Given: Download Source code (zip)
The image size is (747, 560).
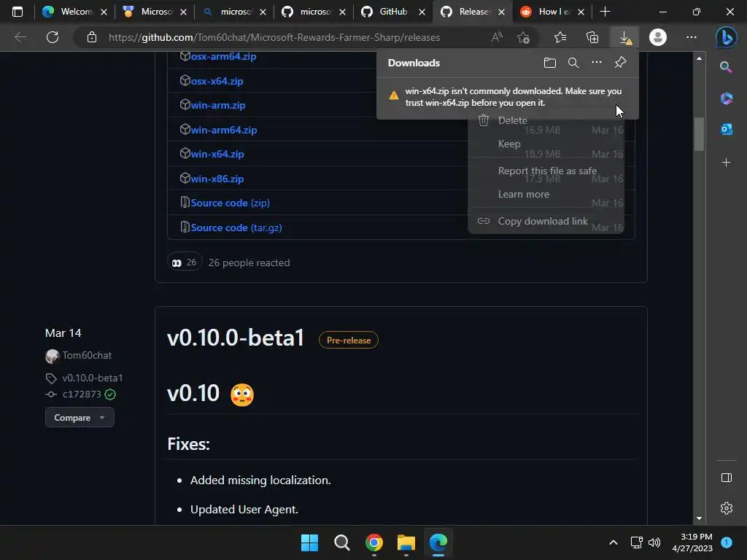Looking at the screenshot, I should tap(230, 203).
